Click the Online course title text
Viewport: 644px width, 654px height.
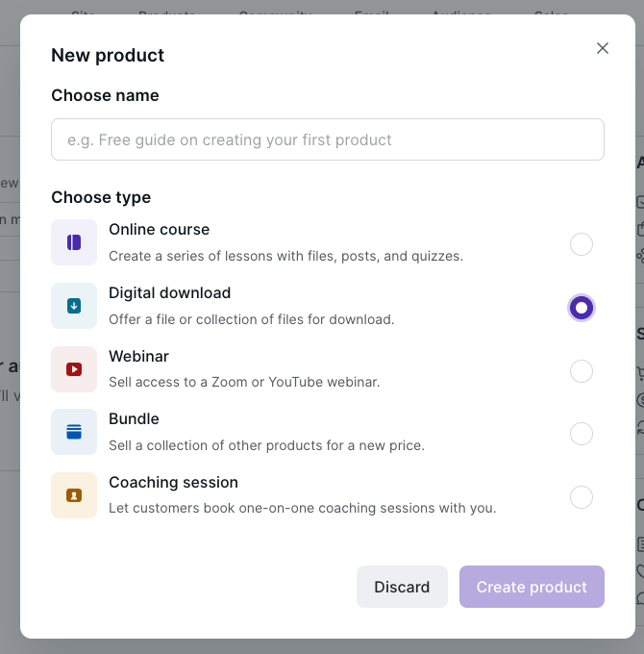click(x=159, y=230)
